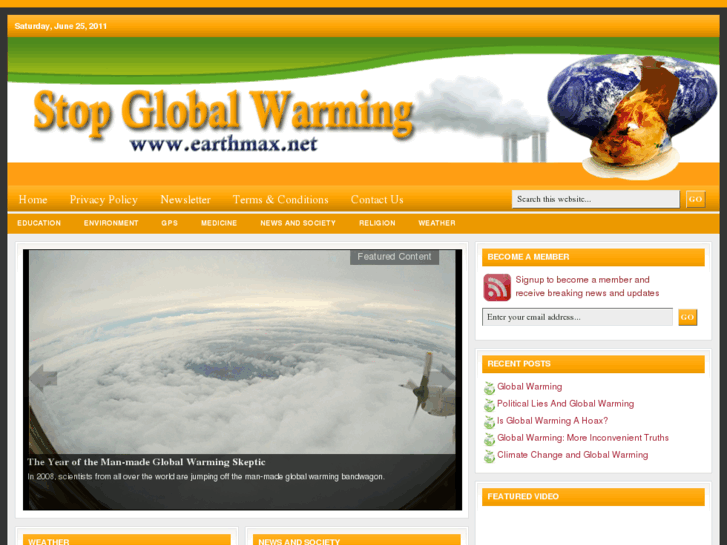
Task: Click the Featured Video heading
Action: (x=523, y=496)
